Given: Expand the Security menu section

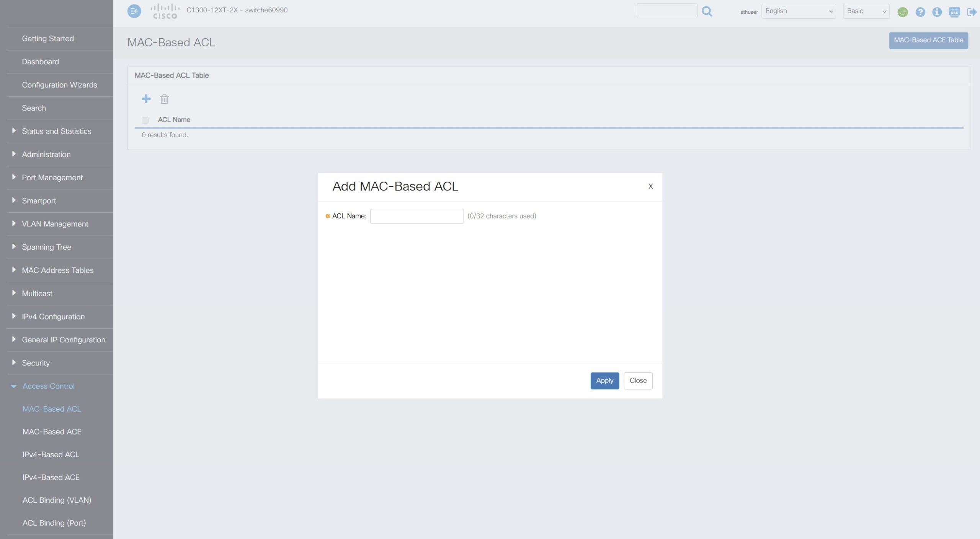Looking at the screenshot, I should point(36,363).
